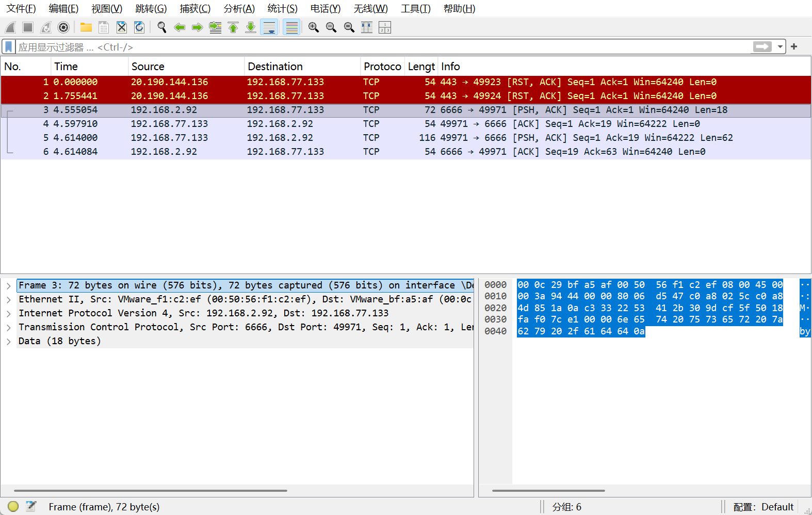
Task: Open the 电话(Y) menu
Action: coord(326,9)
